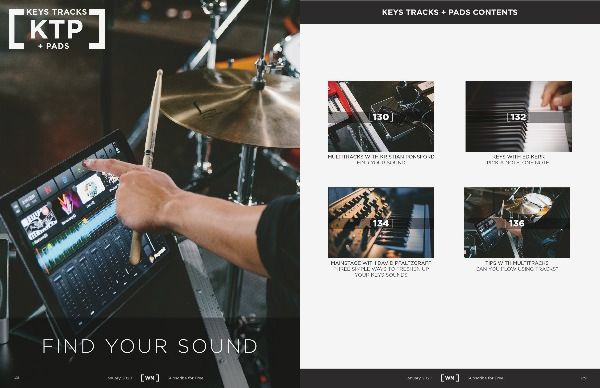Image resolution: width=600 pixels, height=388 pixels.
Task: Click the WN logo in left page footer
Action: tap(150, 378)
